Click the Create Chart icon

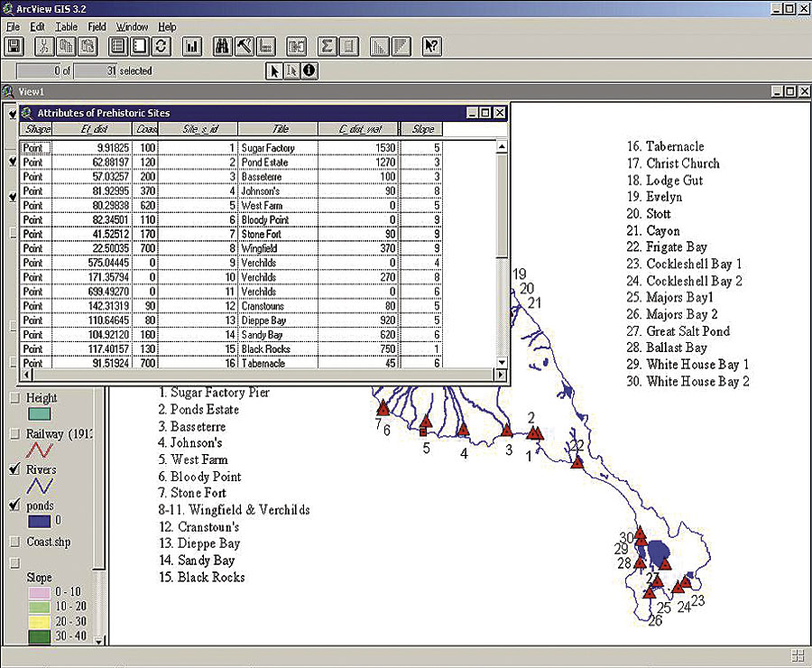click(191, 47)
